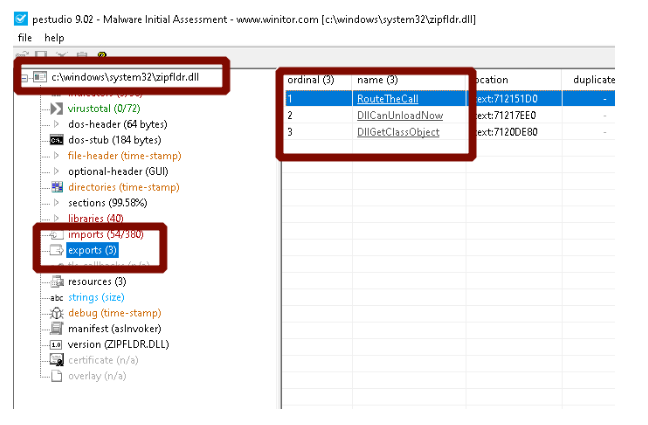Select directories (time-stamp) tree item

tap(124, 187)
